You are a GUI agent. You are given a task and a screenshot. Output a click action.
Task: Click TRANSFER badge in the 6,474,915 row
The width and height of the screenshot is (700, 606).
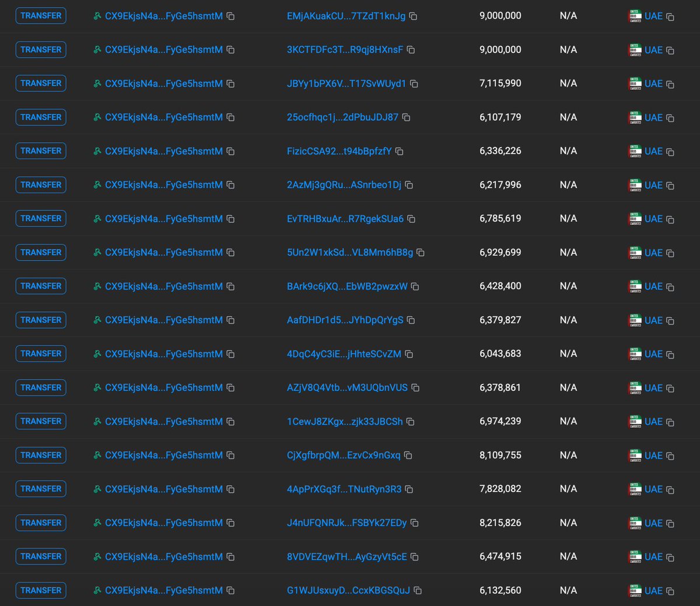[x=41, y=556]
